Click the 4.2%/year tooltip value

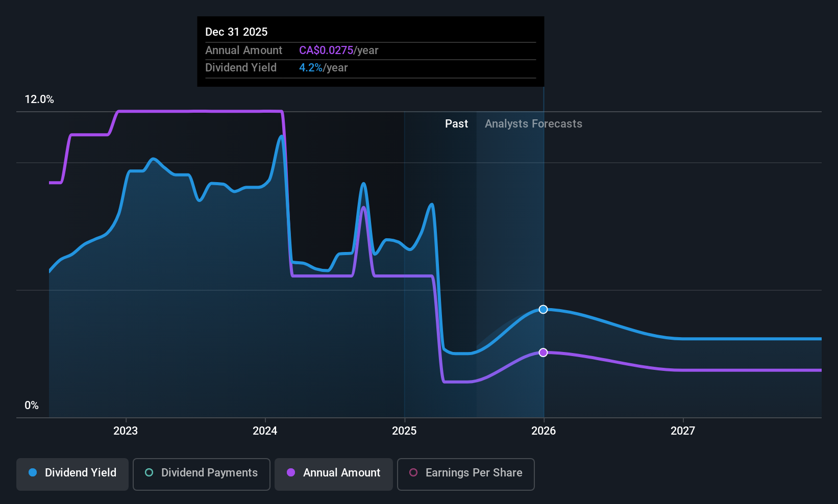[x=324, y=68]
